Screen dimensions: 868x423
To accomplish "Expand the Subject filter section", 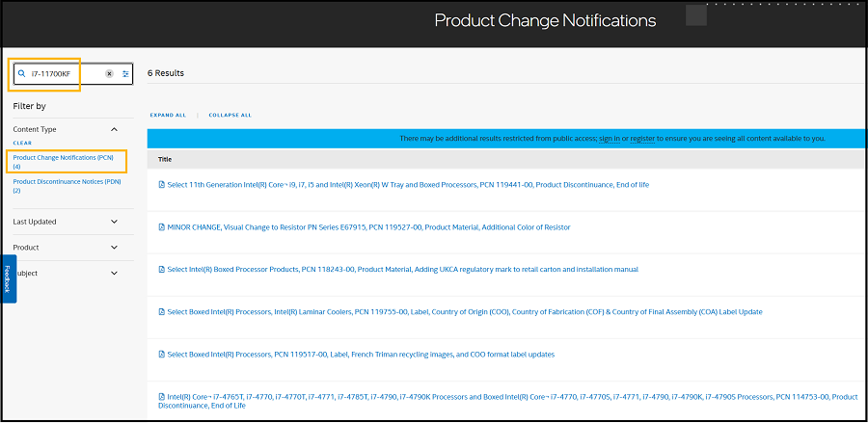I will click(x=114, y=273).
